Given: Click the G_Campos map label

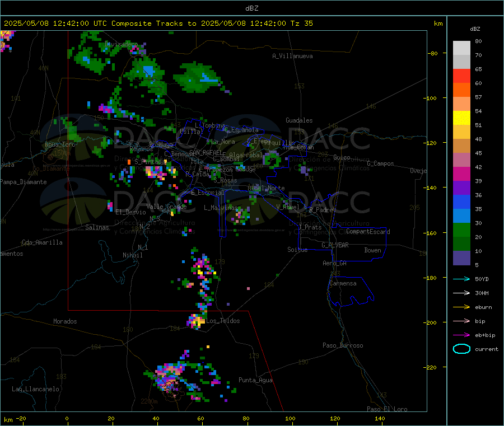Looking at the screenshot, I should [380, 163].
